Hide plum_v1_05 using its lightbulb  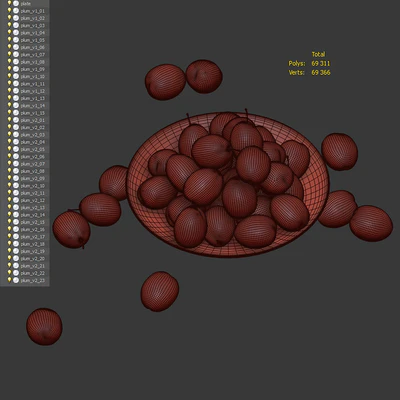point(9,40)
